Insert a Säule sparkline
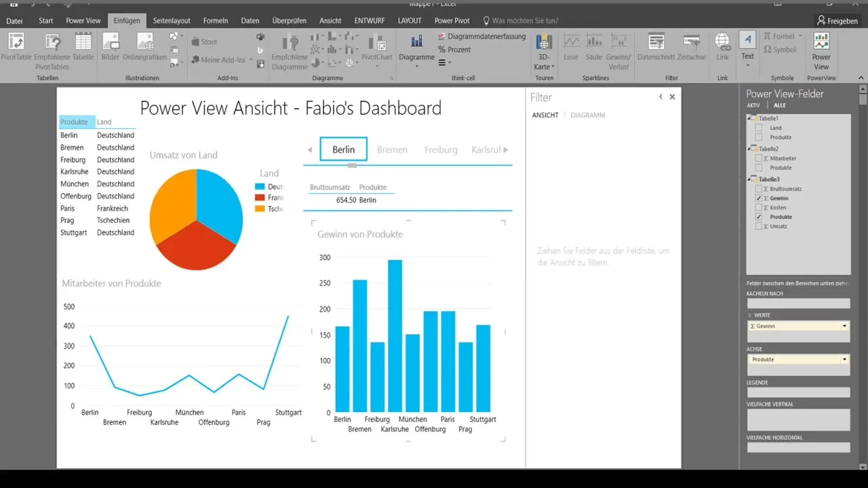868x488 pixels. click(x=593, y=47)
